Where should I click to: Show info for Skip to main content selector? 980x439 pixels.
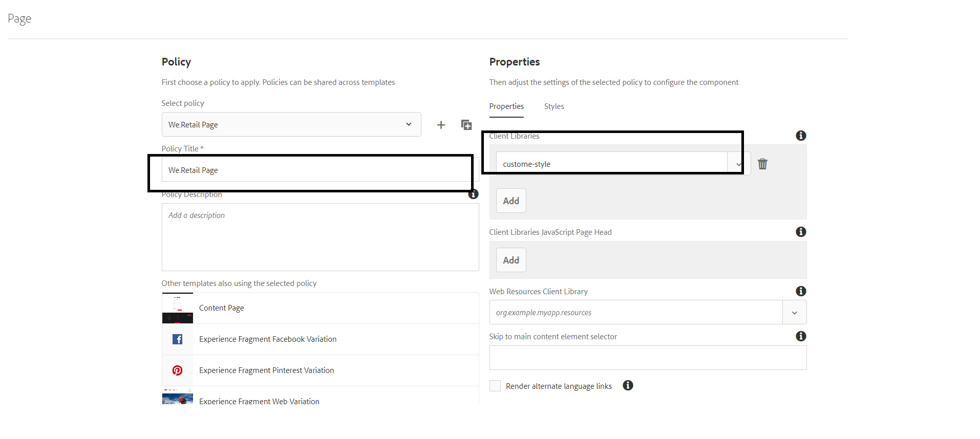pos(801,336)
